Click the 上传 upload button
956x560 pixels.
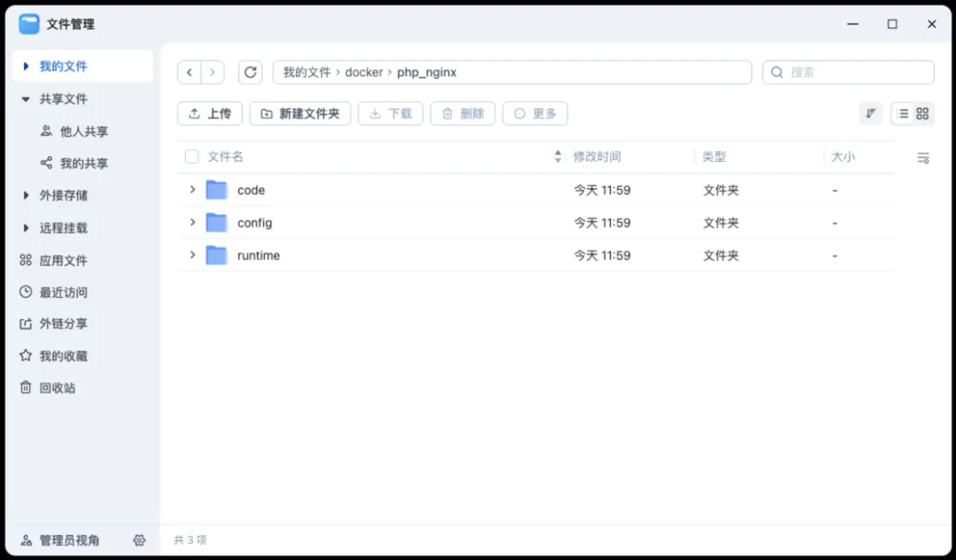tap(210, 114)
